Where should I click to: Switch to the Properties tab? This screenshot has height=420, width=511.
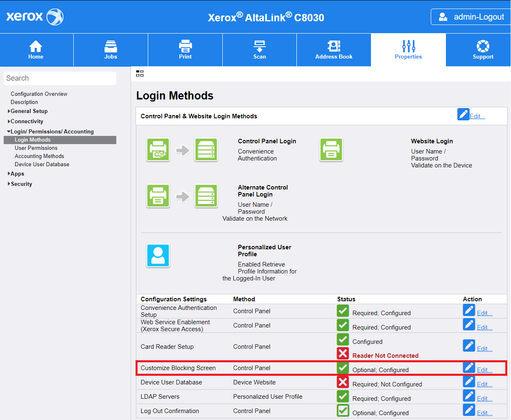coord(408,50)
